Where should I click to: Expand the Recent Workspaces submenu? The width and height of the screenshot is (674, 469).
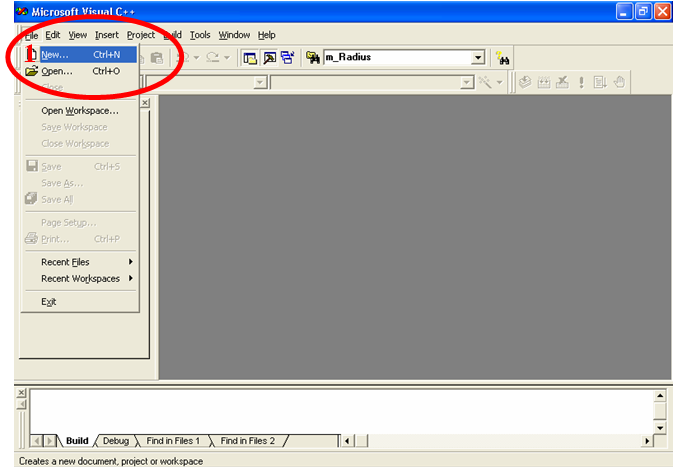pyautogui.click(x=86, y=278)
